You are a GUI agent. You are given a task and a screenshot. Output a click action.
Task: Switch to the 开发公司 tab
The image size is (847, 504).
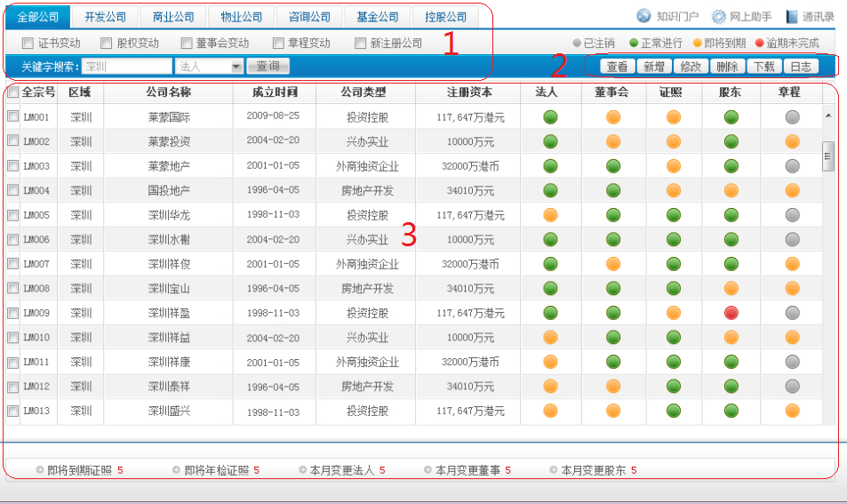click(106, 17)
